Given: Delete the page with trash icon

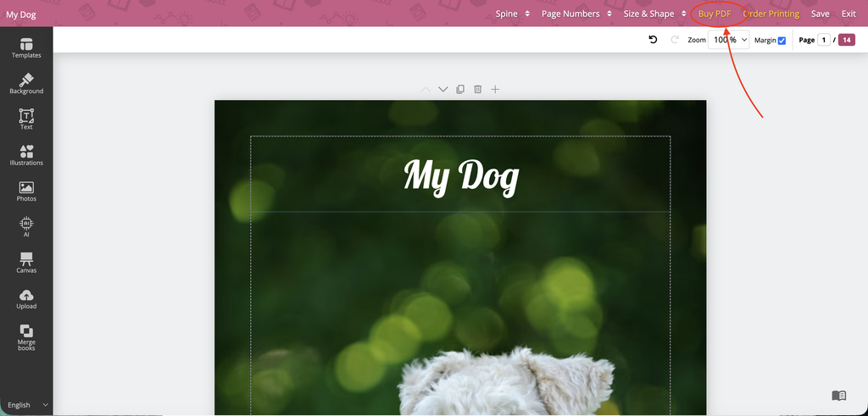Looking at the screenshot, I should tap(478, 89).
